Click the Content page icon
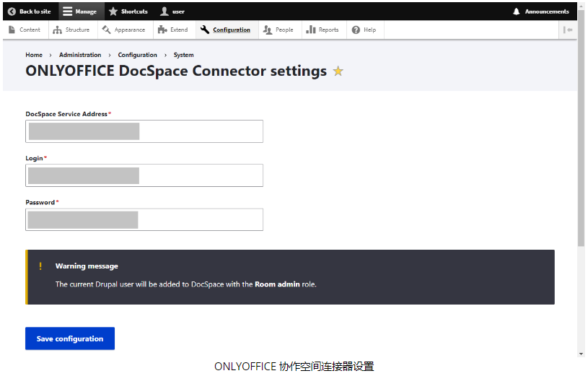This screenshot has width=588, height=376. coord(12,30)
